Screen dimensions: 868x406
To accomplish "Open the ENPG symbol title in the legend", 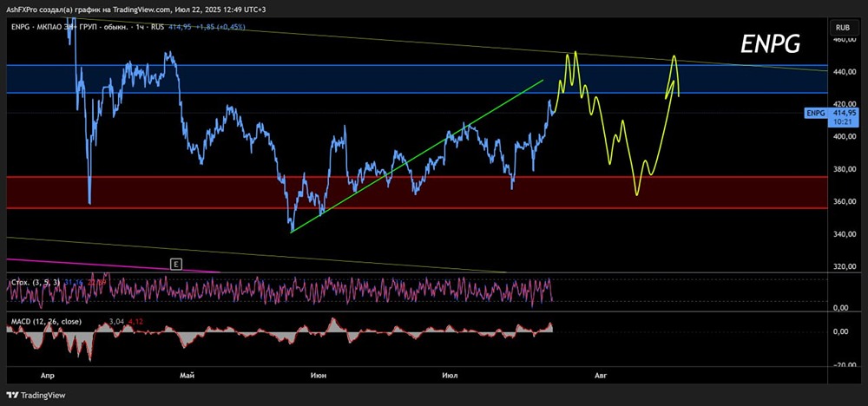I will click(22, 27).
